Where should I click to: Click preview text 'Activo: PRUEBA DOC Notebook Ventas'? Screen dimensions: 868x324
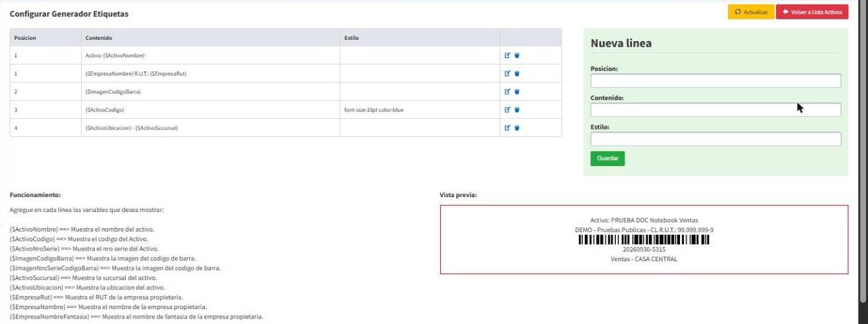coord(644,220)
